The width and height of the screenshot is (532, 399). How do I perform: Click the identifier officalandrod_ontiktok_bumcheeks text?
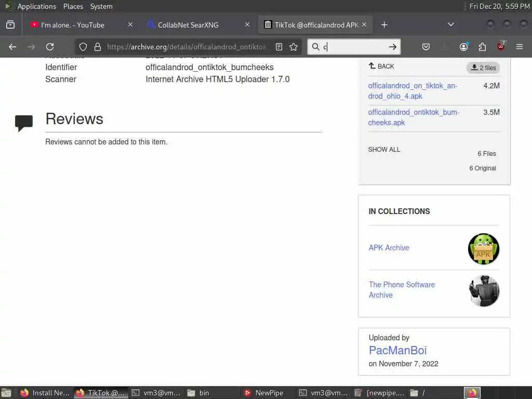click(x=209, y=67)
